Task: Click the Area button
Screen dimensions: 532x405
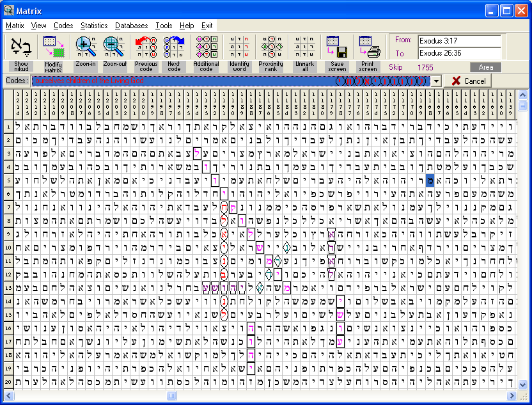Action: [x=486, y=67]
